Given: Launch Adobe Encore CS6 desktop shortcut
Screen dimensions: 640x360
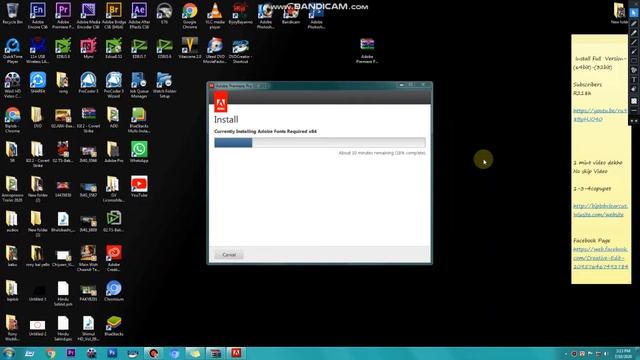Looking at the screenshot, I should click(38, 15).
